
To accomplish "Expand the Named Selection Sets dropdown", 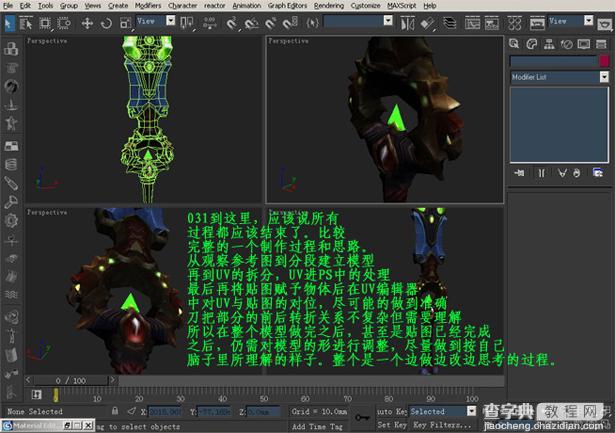I will [x=388, y=20].
